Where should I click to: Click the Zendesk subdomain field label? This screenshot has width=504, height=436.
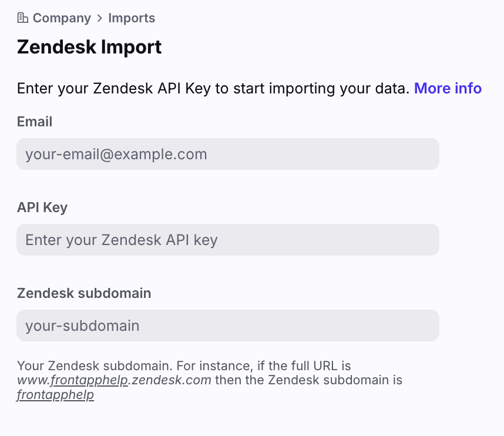point(84,293)
